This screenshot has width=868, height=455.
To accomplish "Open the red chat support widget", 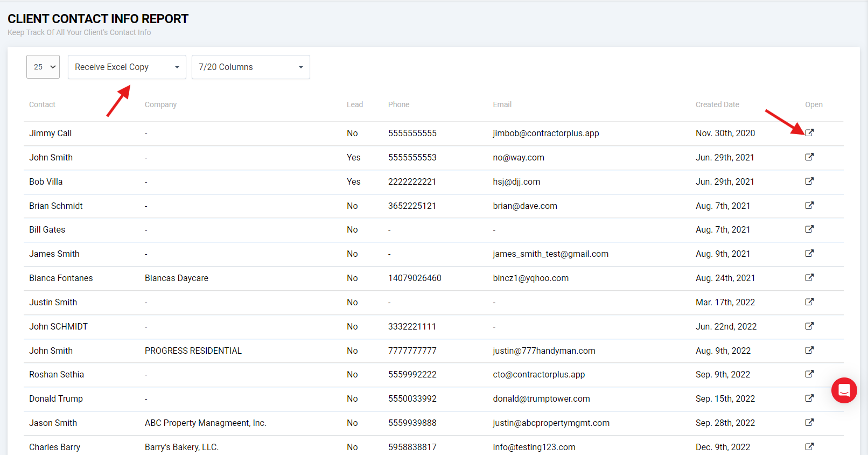I will [844, 390].
